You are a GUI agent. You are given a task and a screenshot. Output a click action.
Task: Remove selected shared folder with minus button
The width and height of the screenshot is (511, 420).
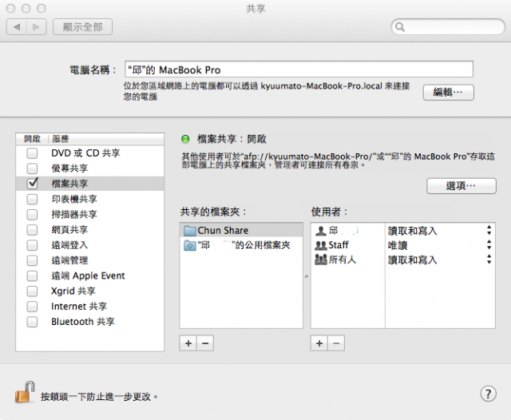pos(205,343)
